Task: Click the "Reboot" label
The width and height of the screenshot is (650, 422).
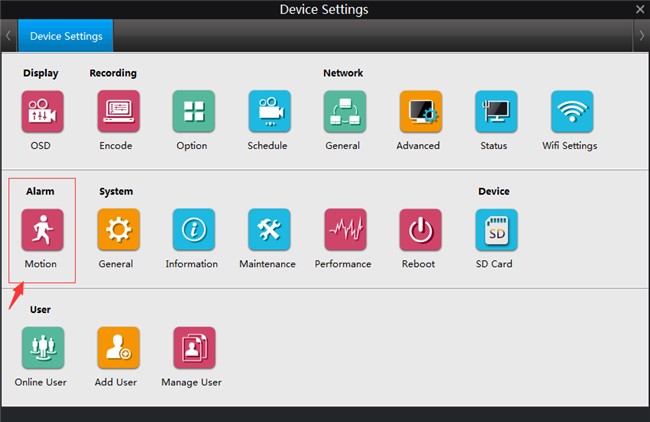Action: [418, 264]
